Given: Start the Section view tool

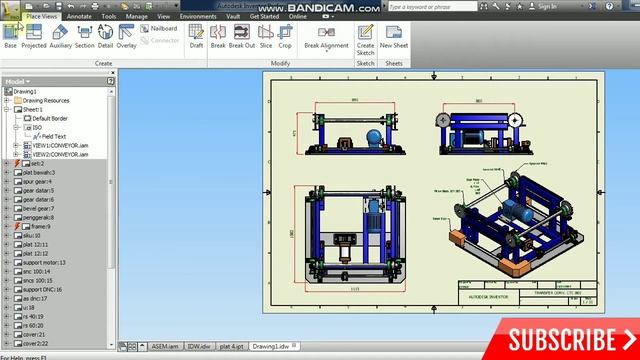Looking at the screenshot, I should (x=84, y=37).
